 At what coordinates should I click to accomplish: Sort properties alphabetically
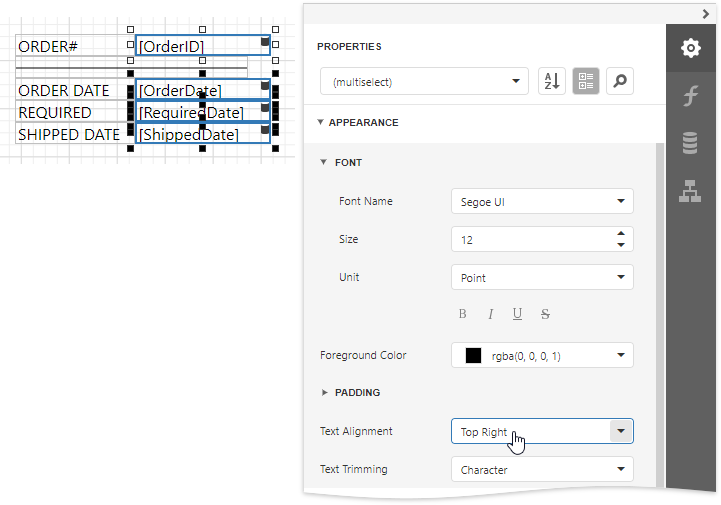[x=551, y=82]
